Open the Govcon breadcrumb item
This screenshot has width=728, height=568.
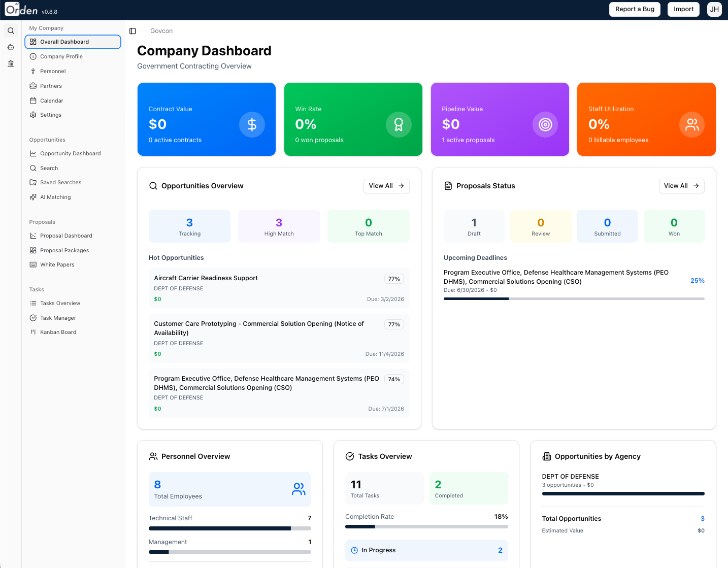point(161,31)
